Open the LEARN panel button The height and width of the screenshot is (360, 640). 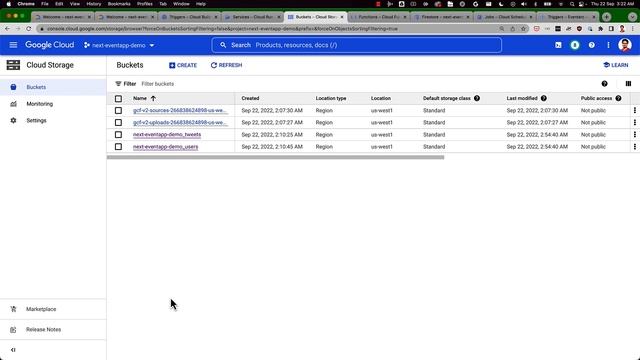pos(616,65)
